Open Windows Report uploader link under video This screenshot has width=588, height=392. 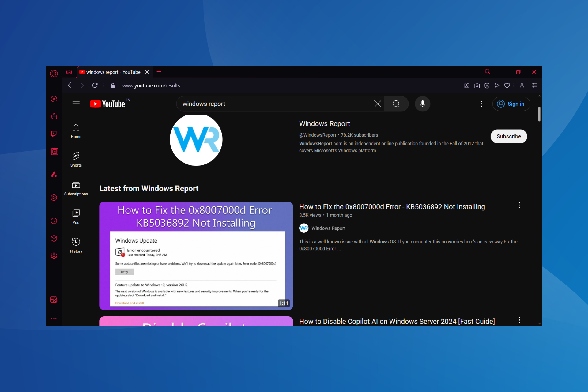[x=328, y=228]
